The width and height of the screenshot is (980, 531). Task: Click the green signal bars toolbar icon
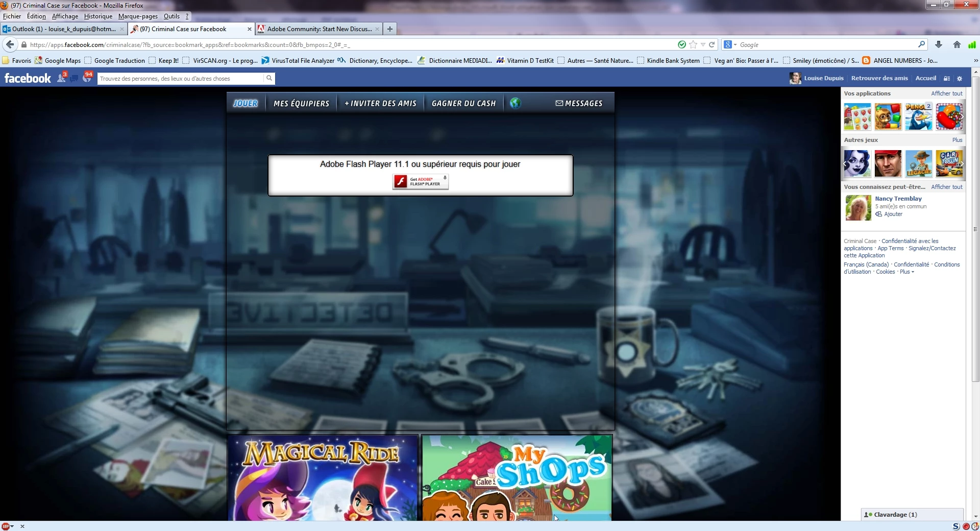(972, 44)
